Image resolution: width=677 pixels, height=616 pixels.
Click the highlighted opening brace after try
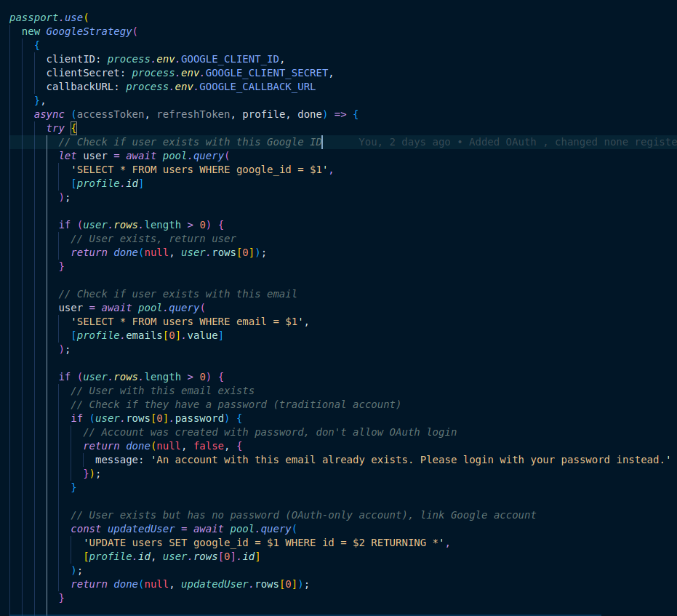(73, 128)
